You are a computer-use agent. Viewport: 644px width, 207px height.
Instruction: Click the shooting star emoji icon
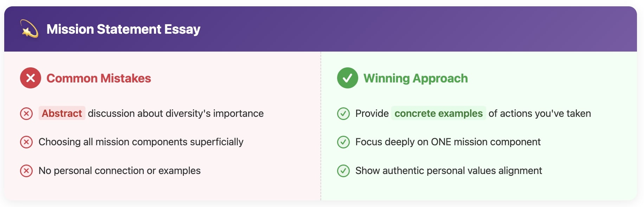(30, 29)
